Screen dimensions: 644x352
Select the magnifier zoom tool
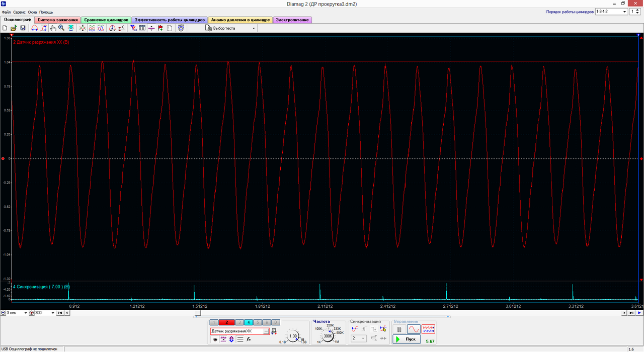pos(61,28)
